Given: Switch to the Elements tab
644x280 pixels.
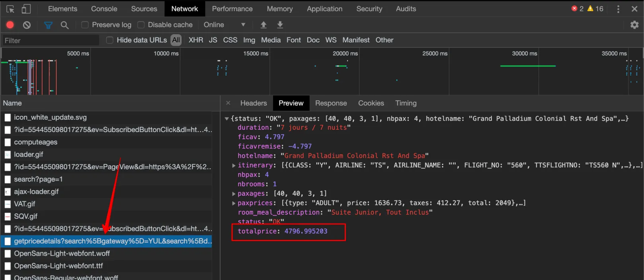Looking at the screenshot, I should pyautogui.click(x=62, y=9).
